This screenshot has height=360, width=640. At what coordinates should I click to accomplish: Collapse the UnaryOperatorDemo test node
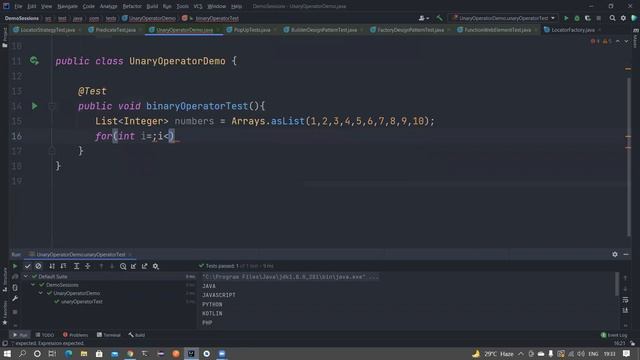41,293
